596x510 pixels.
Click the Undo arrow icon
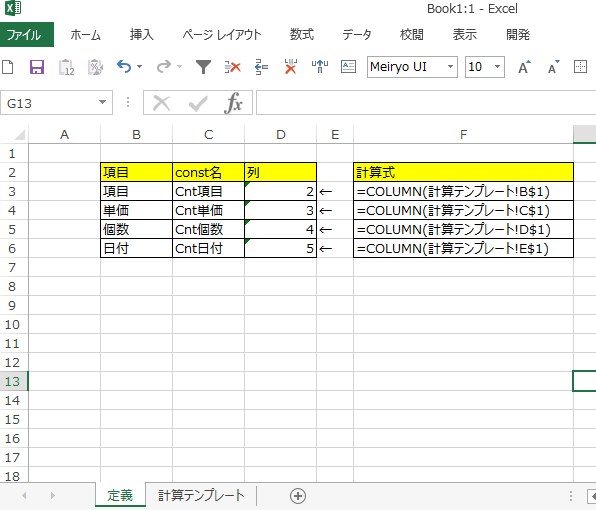click(124, 67)
